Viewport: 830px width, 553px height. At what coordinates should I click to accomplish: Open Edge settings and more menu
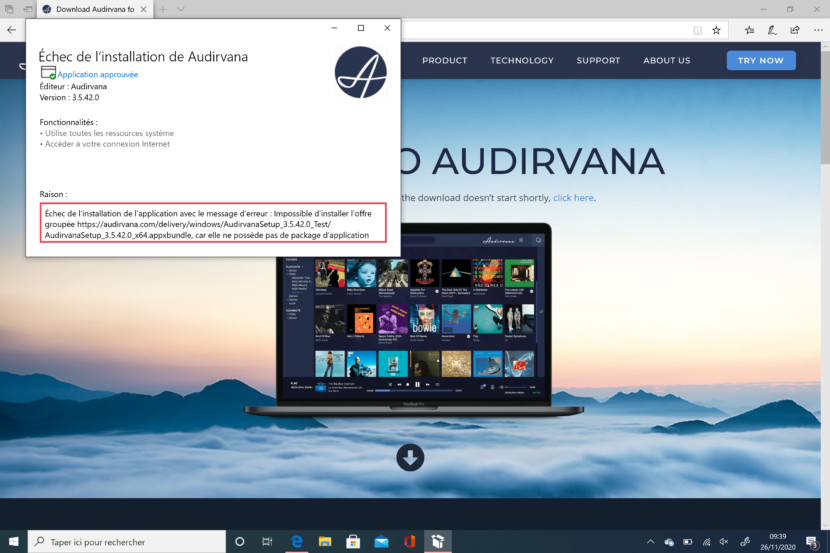(x=818, y=30)
